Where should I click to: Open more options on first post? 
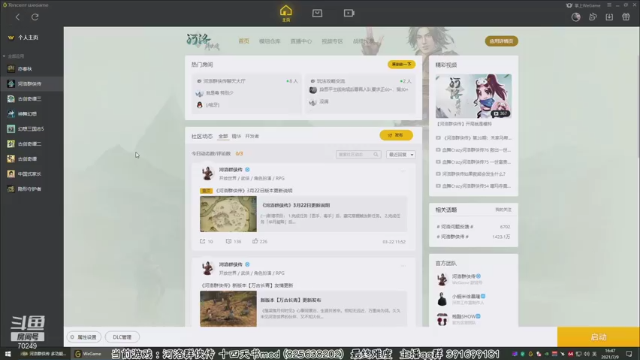(403, 171)
